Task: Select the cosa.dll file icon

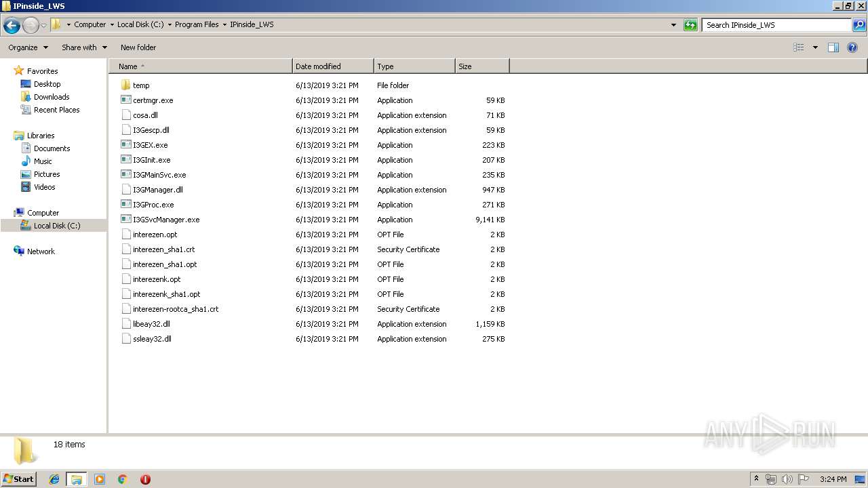Action: (x=125, y=115)
